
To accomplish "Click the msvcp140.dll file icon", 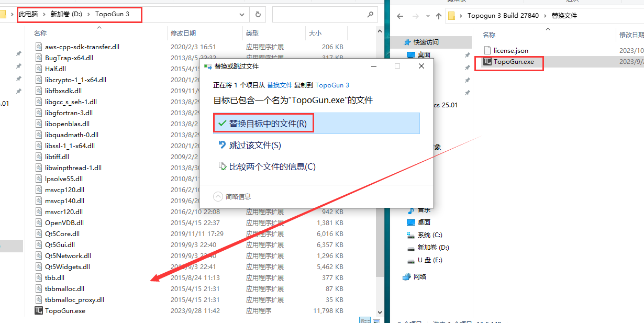I will coord(38,201).
